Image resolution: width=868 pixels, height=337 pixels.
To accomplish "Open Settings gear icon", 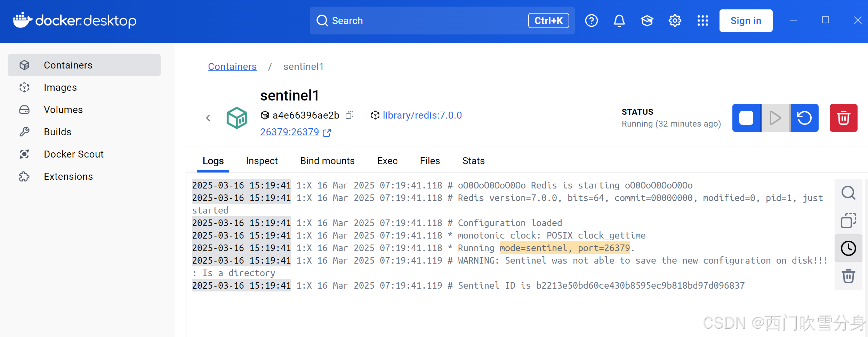I will point(675,21).
